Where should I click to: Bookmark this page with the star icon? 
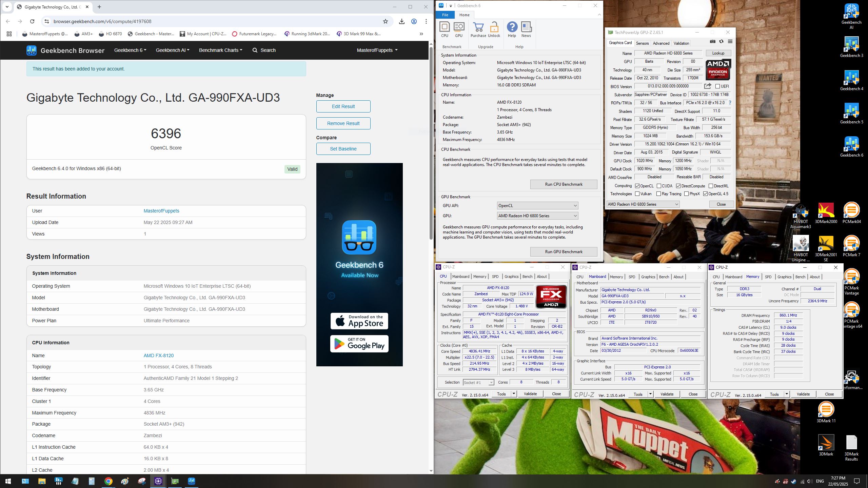pyautogui.click(x=386, y=21)
